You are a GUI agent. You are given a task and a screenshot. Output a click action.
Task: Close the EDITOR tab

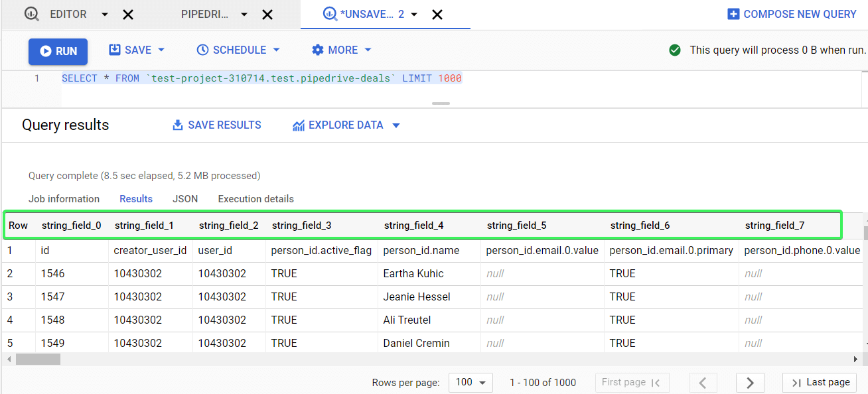coord(129,15)
